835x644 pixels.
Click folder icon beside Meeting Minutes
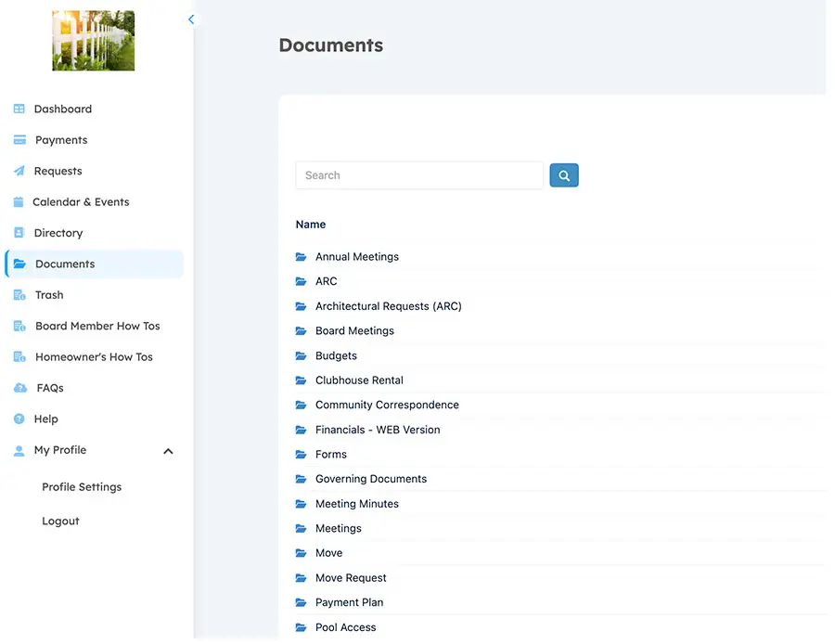(x=301, y=504)
